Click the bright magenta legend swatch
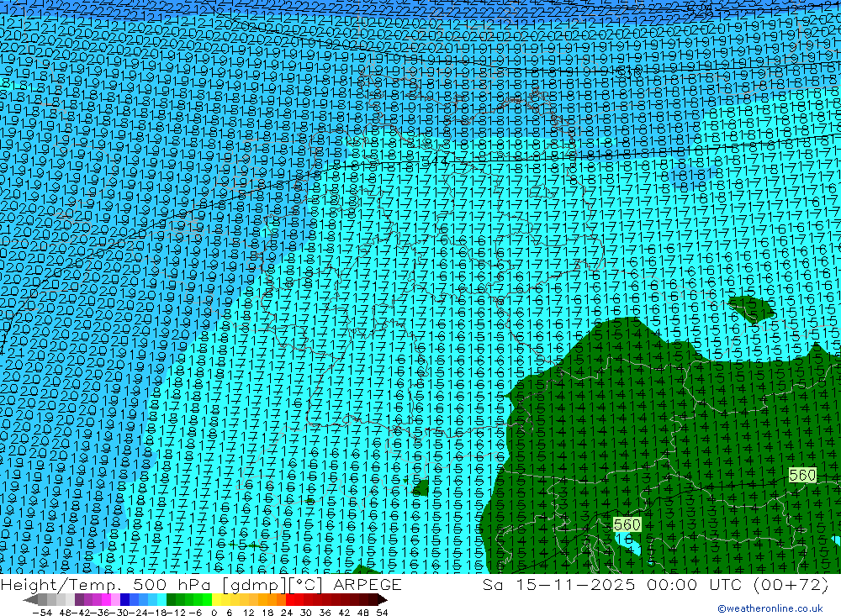841x616 pixels. click(x=106, y=600)
